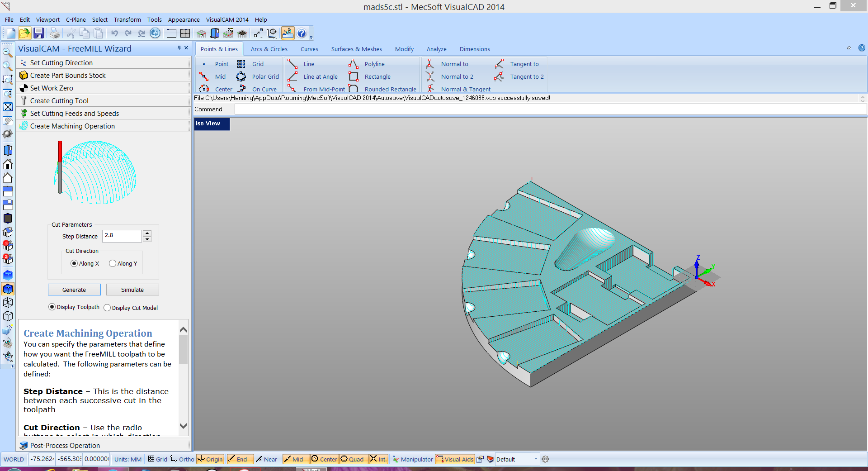The image size is (868, 471).
Task: Click the Polar Grid tool
Action: (x=265, y=77)
